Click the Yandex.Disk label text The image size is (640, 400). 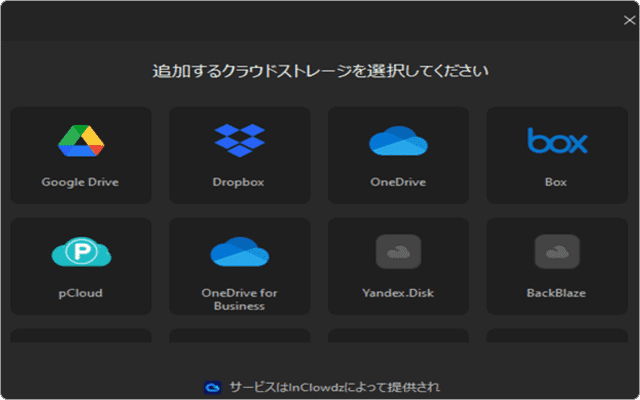pyautogui.click(x=398, y=293)
